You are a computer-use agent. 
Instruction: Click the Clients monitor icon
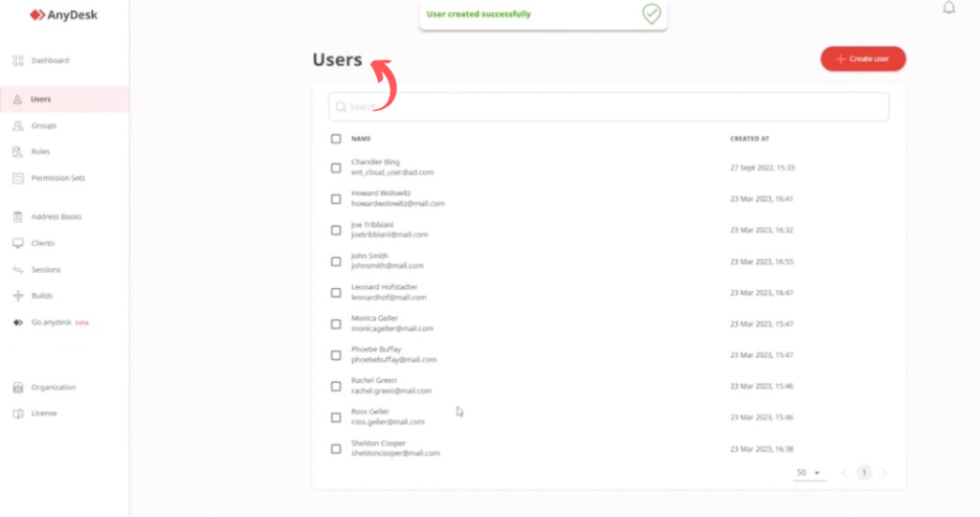pyautogui.click(x=18, y=243)
